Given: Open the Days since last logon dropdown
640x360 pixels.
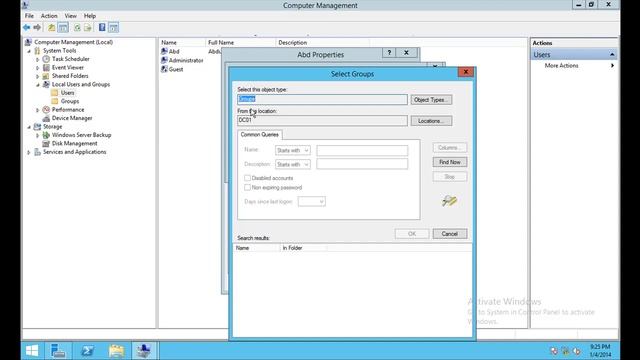Looking at the screenshot, I should tap(311, 202).
